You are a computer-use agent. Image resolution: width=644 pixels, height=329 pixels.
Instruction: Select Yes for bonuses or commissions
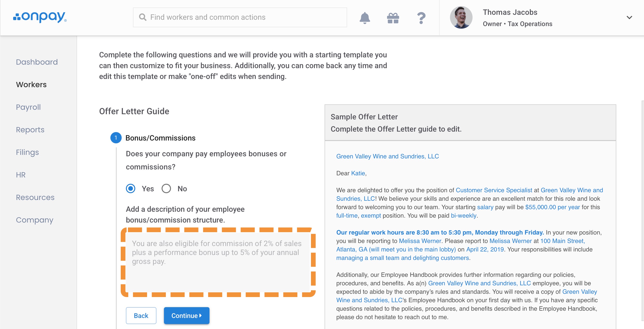(131, 189)
